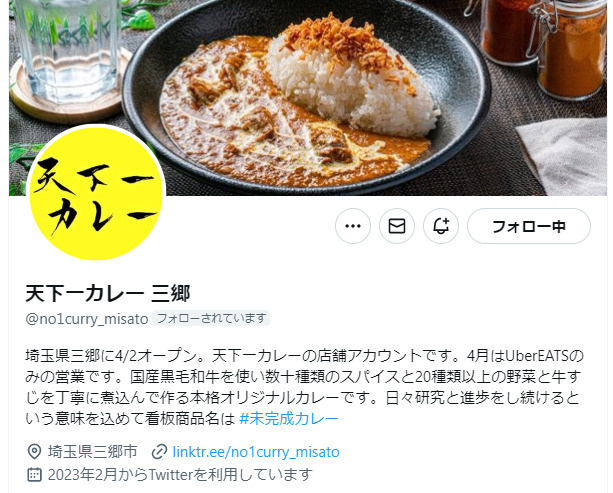
Task: Click the chain link icon beside URL
Action: 159,452
